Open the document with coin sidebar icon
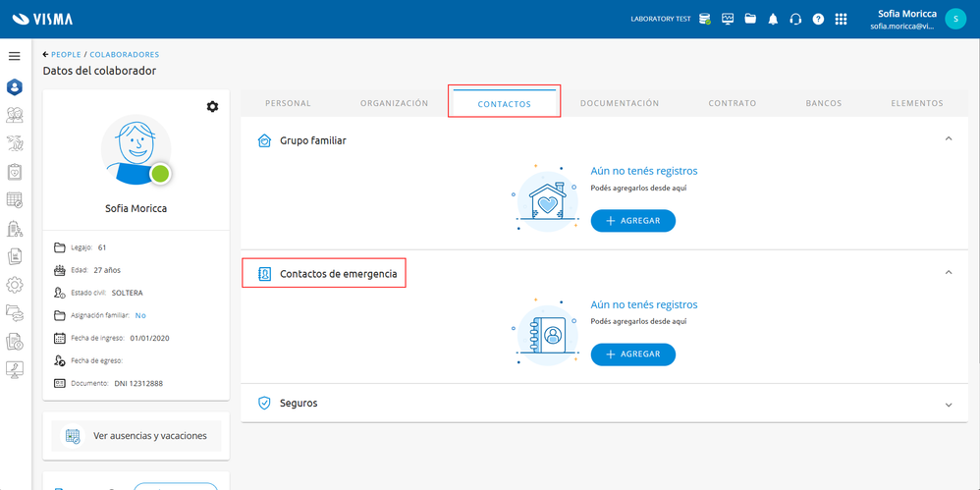This screenshot has width=980, height=490. pos(15,342)
